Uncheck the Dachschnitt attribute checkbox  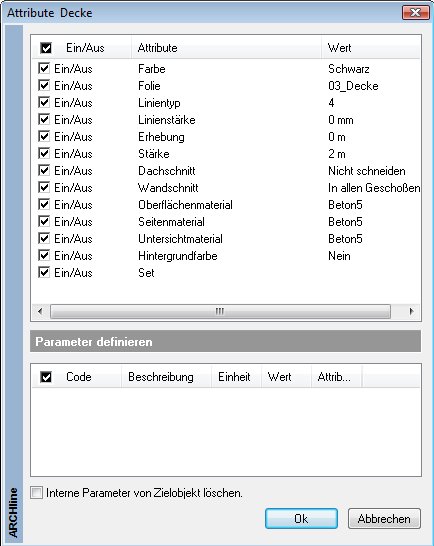[x=44, y=171]
